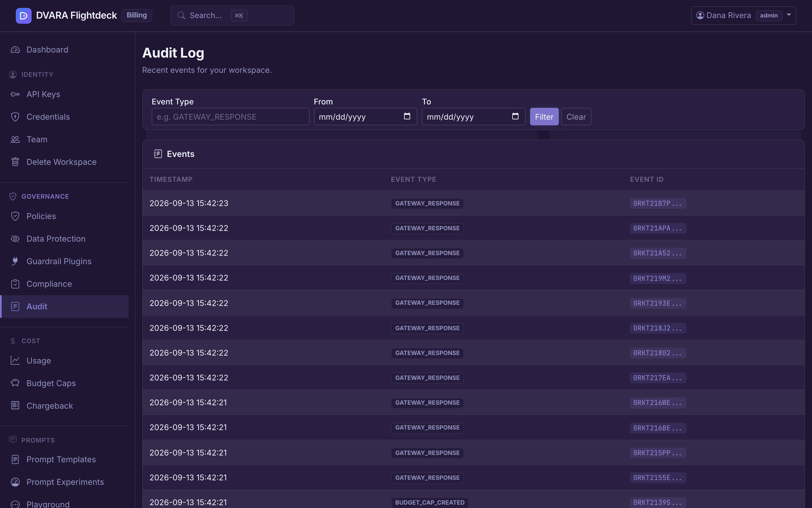
Task: Click the Guardrail Plugins plug icon
Action: [15, 261]
